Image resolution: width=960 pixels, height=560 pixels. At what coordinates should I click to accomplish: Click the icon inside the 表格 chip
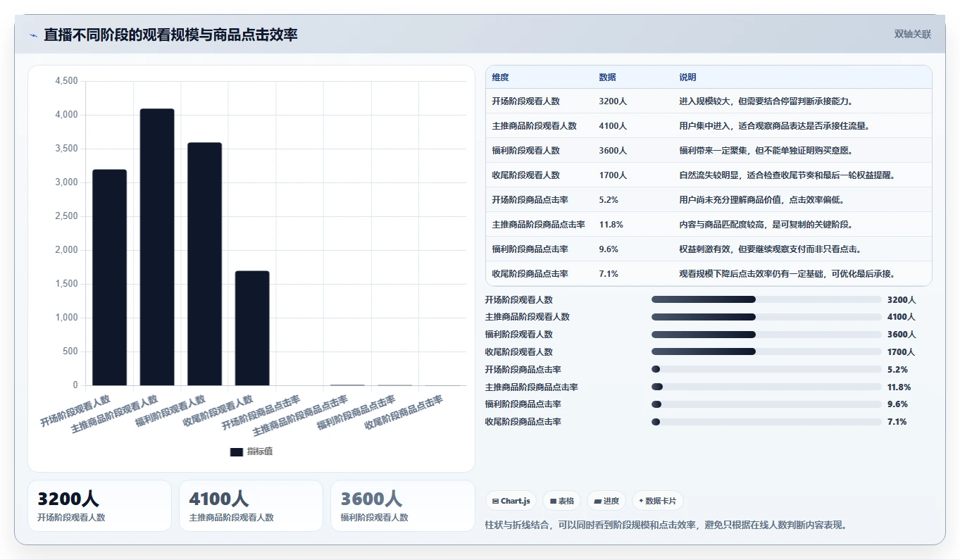553,502
